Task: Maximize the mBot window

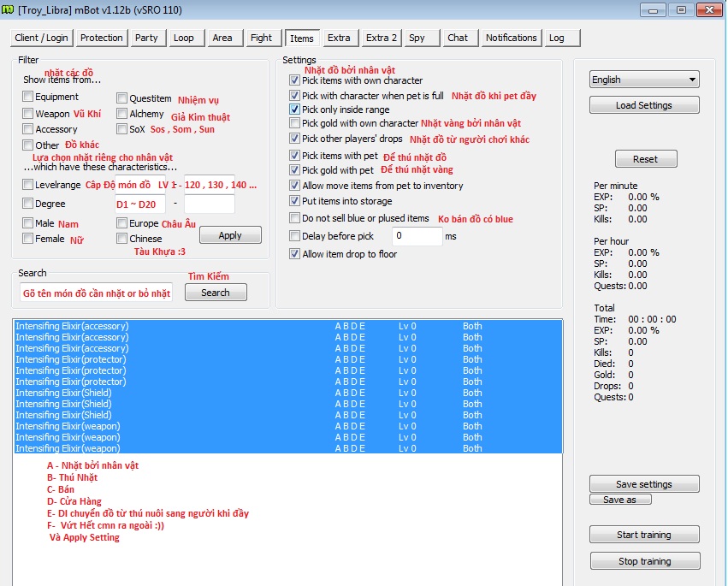Action: [x=681, y=10]
